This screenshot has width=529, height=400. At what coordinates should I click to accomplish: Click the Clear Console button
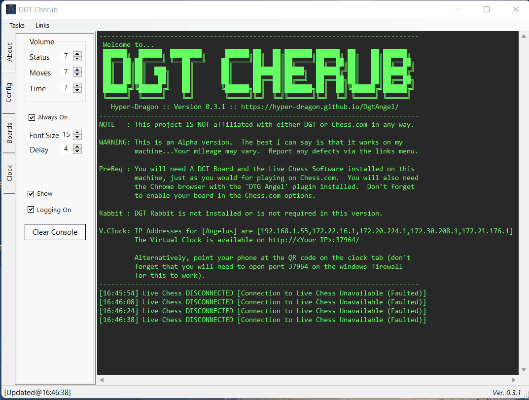point(55,232)
